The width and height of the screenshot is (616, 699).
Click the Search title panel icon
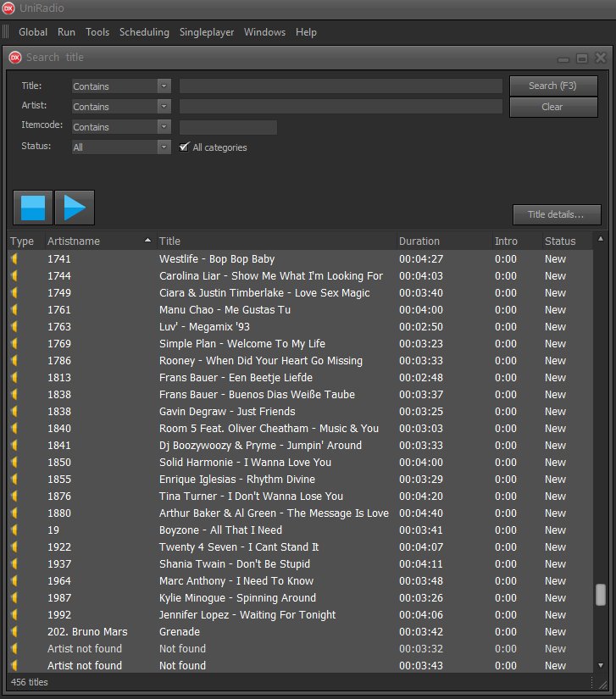point(15,58)
